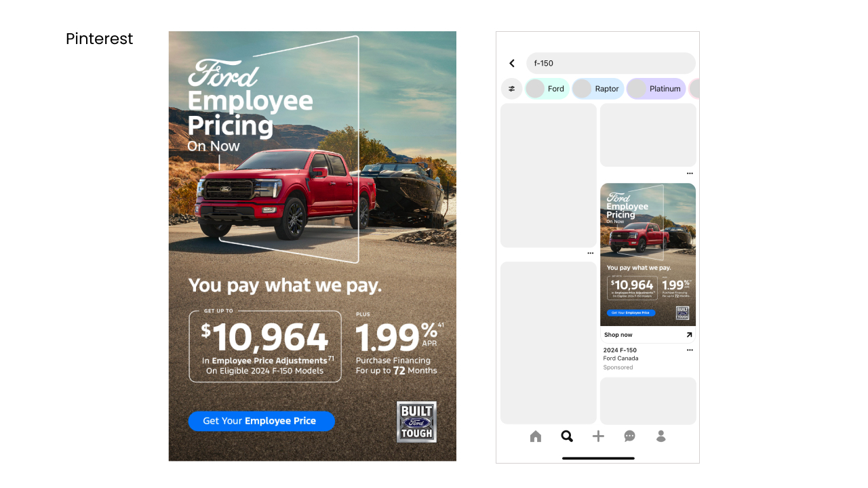This screenshot has width=868, height=488.
Task: Click the Shop now link
Action: (618, 335)
